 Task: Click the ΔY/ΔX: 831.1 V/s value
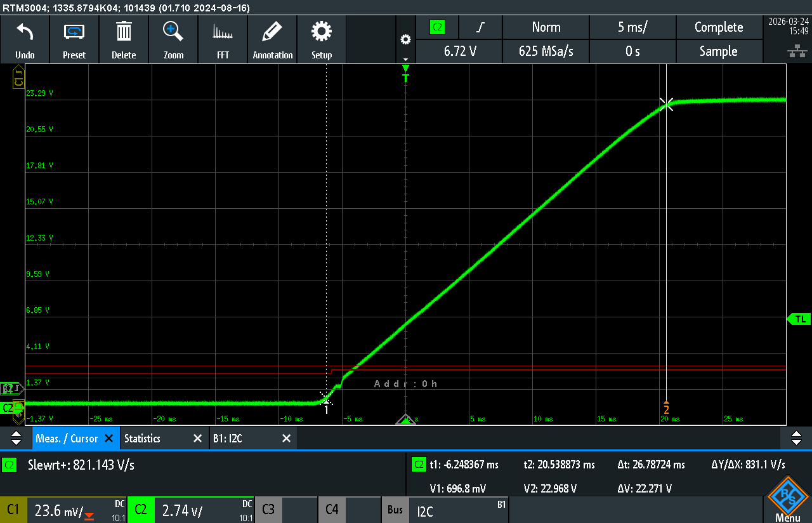coord(748,465)
